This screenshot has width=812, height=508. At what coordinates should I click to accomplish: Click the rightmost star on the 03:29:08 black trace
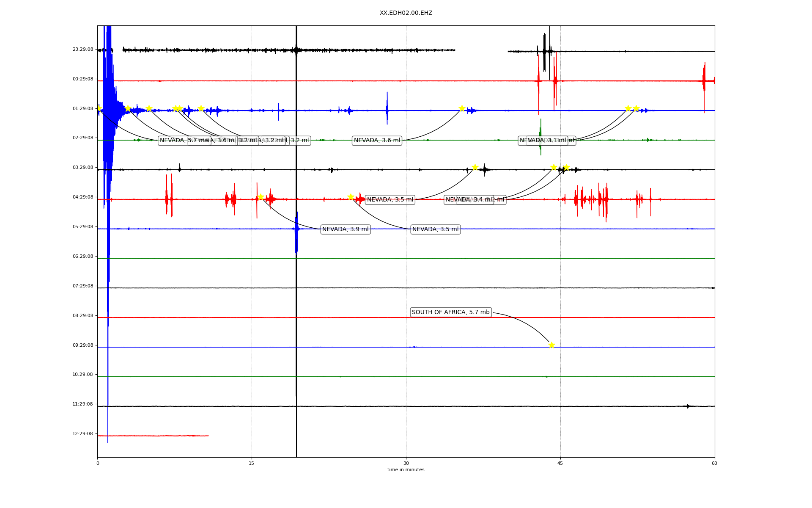click(566, 167)
